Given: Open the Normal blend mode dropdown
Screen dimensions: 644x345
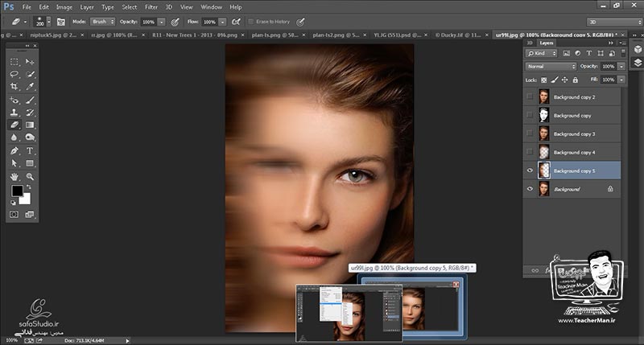Looking at the screenshot, I should pos(551,66).
